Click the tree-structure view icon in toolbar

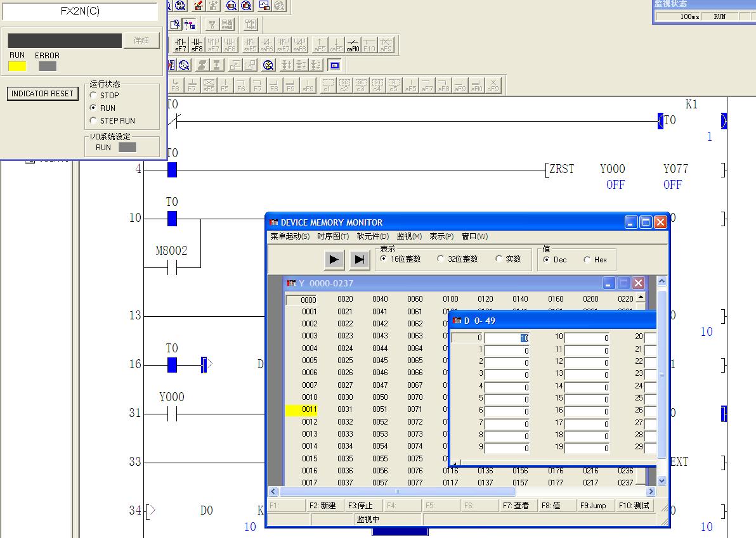point(190,25)
